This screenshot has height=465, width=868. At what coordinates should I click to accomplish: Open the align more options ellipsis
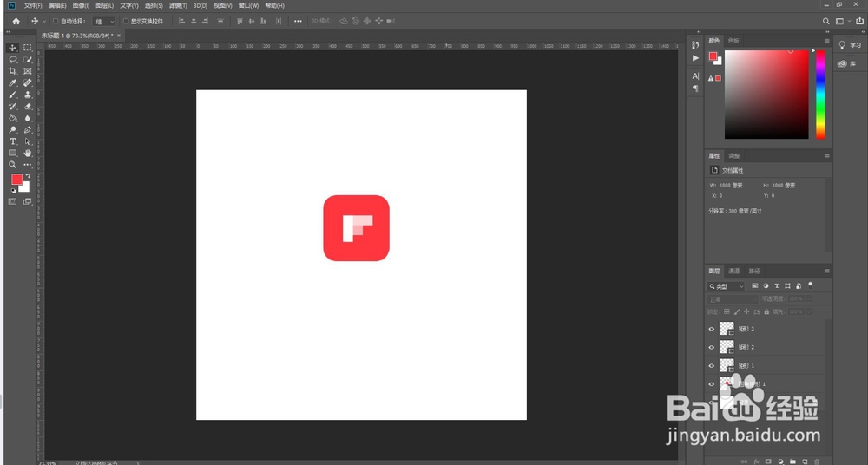coord(298,21)
